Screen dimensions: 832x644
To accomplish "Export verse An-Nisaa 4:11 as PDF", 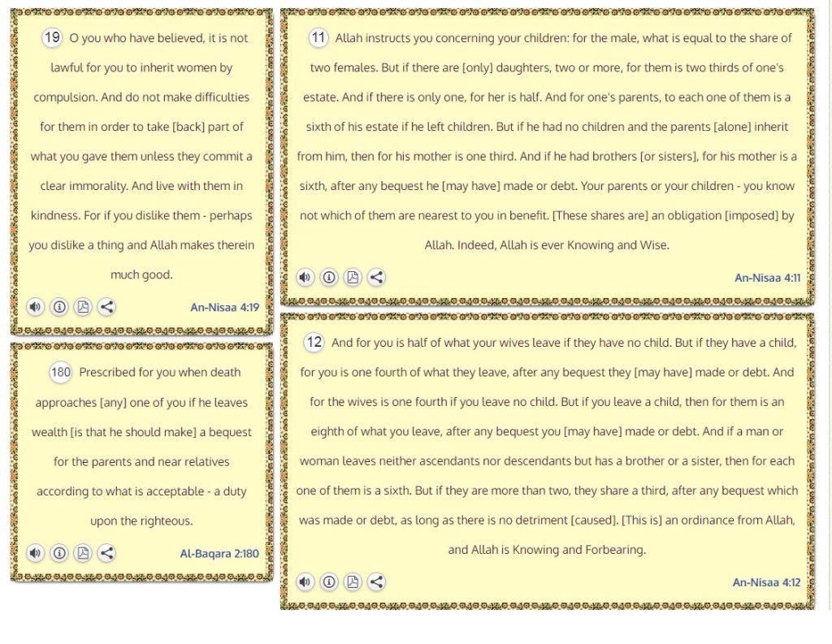I will pos(352,277).
